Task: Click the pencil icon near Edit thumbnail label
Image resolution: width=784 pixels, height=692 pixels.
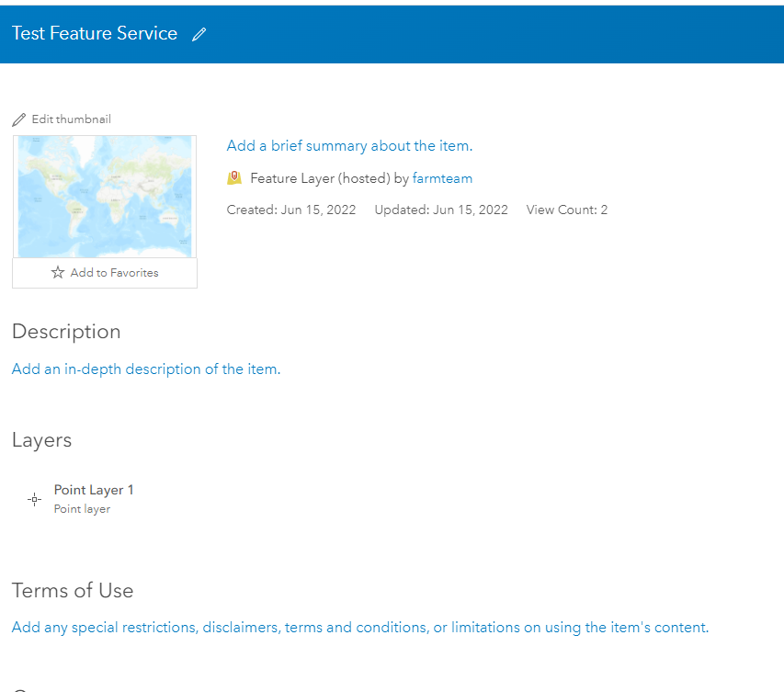Action: point(18,119)
